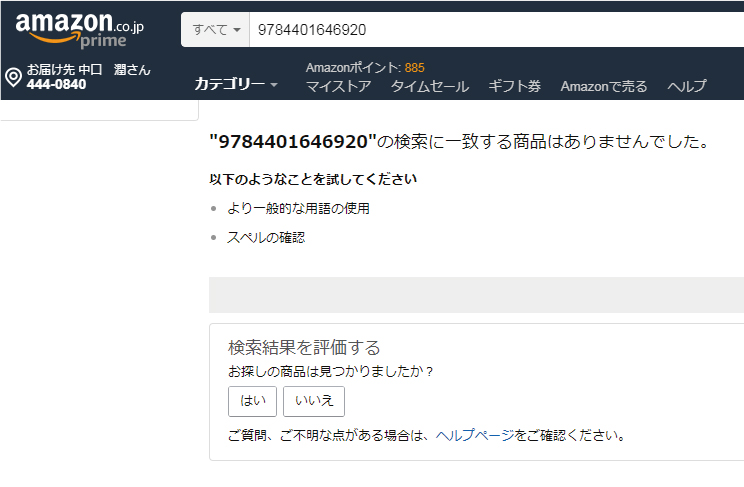Go to タイムセール deals page
The width and height of the screenshot is (744, 487).
click(x=429, y=86)
